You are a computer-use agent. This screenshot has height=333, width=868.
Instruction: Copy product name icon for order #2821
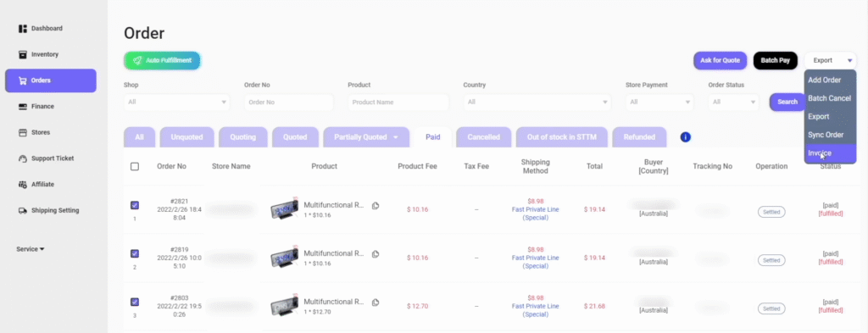(376, 206)
